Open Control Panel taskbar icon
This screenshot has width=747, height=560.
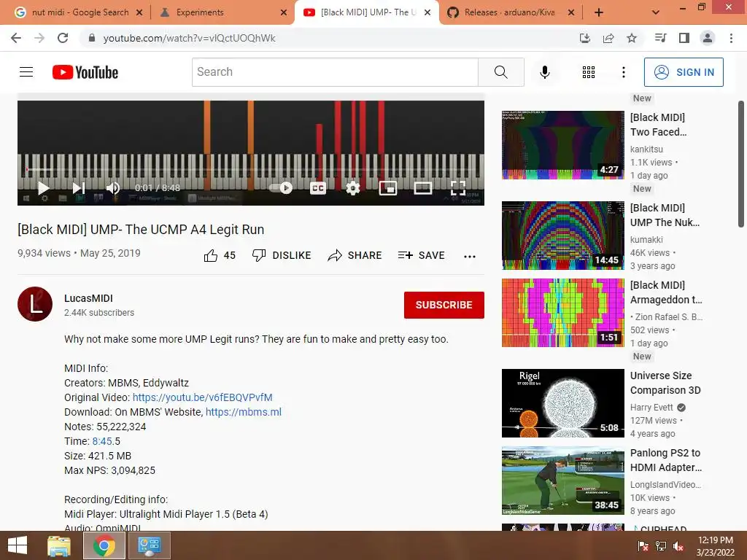[149, 545]
